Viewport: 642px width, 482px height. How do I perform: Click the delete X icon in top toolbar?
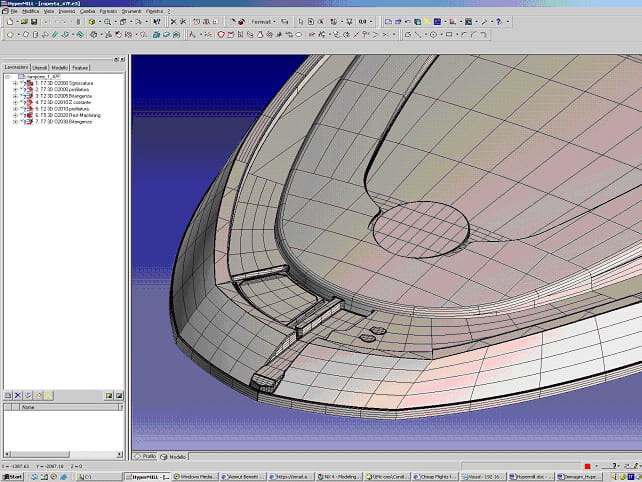click(174, 22)
